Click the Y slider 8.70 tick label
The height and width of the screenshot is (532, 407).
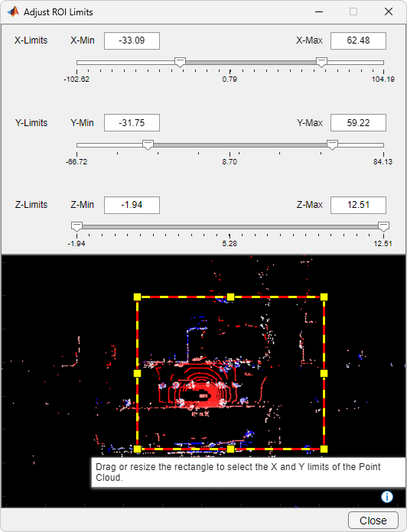(x=230, y=162)
